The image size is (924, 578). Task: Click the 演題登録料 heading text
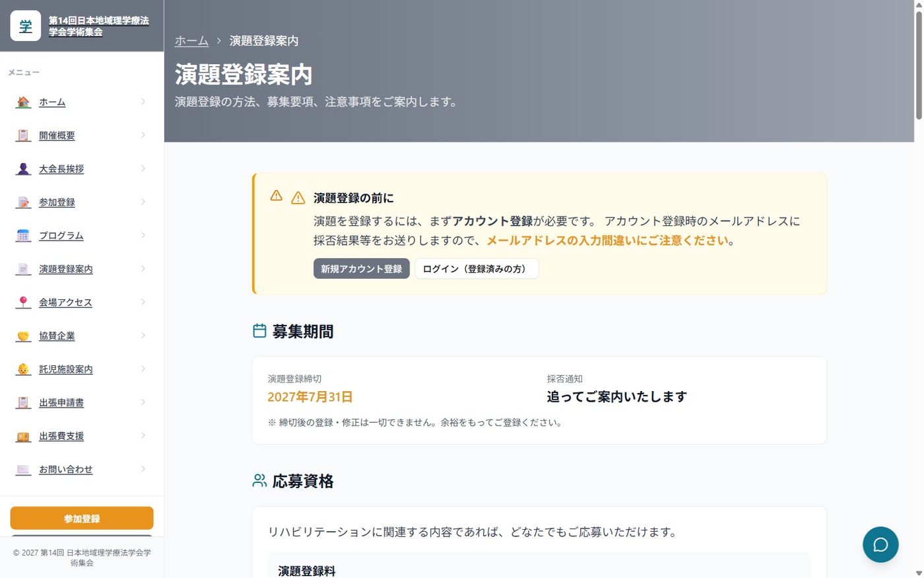pos(307,571)
